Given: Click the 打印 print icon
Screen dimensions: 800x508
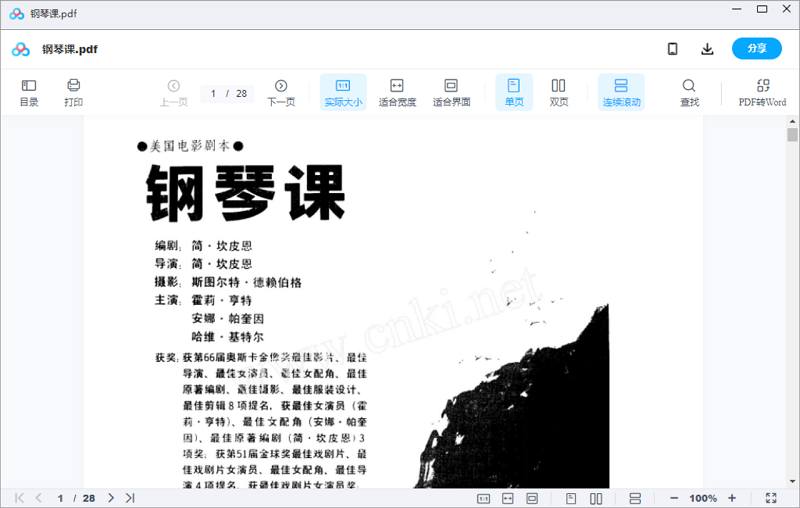Looking at the screenshot, I should [73, 92].
